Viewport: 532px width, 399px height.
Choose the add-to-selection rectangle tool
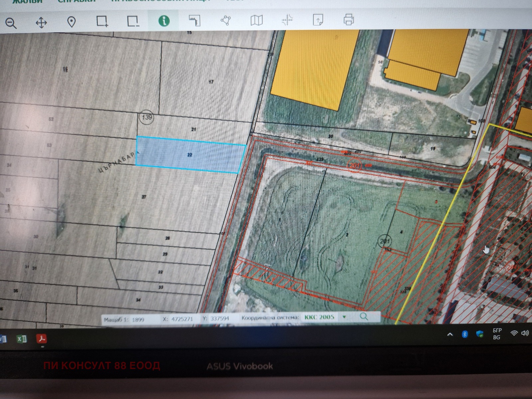[x=102, y=21]
